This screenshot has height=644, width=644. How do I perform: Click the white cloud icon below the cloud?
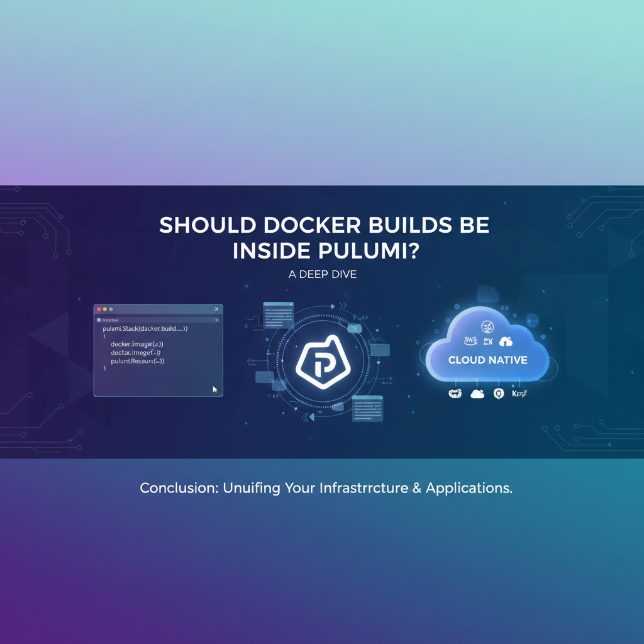pyautogui.click(x=477, y=394)
